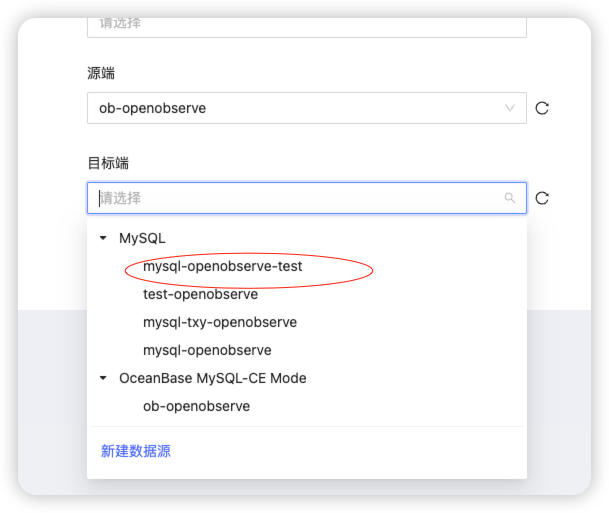Collapse the MySQL group
Viewport: 609px width, 513px height.
(103, 238)
